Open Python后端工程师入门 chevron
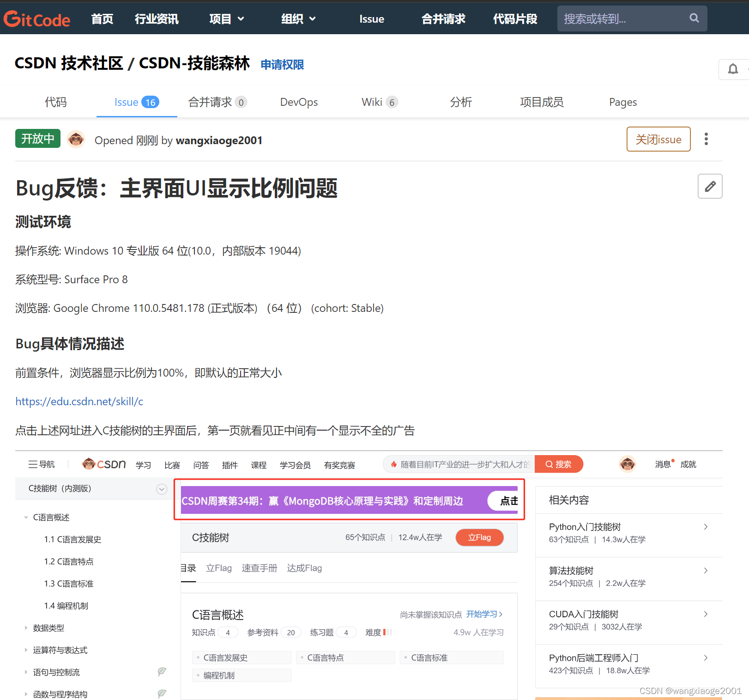Viewport: 749px width, 700px height. tap(706, 658)
